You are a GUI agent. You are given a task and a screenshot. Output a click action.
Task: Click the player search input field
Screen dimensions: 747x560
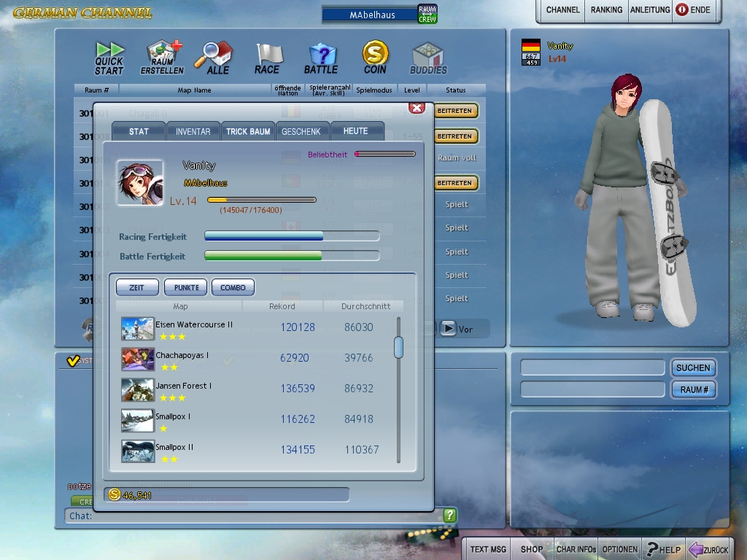click(x=592, y=367)
